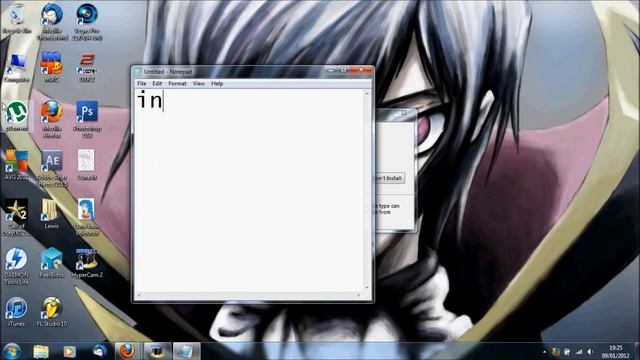Switch to Firefox in the taskbar
This screenshot has width=640, height=360.
tap(128, 351)
